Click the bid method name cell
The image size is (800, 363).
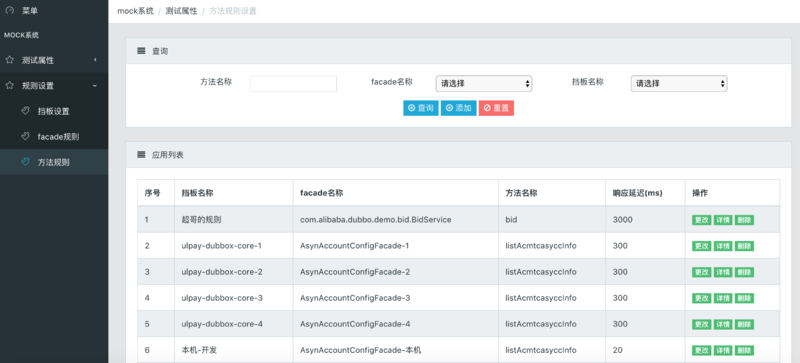pyautogui.click(x=552, y=220)
